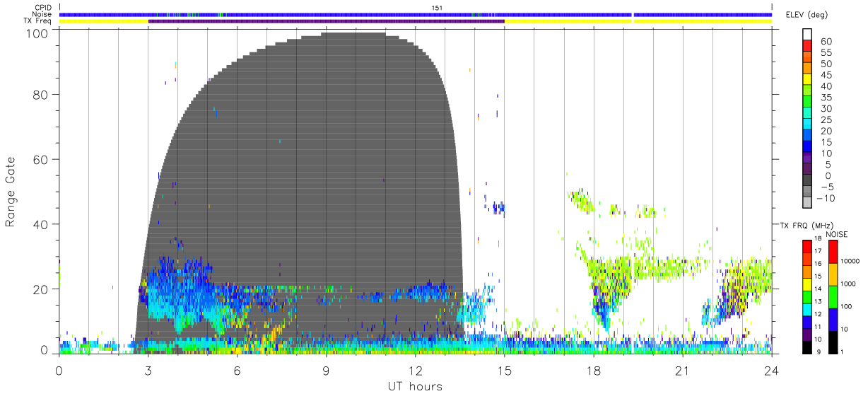Click the 45 label on the elevation color bar
This screenshot has width=868, height=401.
tap(826, 75)
